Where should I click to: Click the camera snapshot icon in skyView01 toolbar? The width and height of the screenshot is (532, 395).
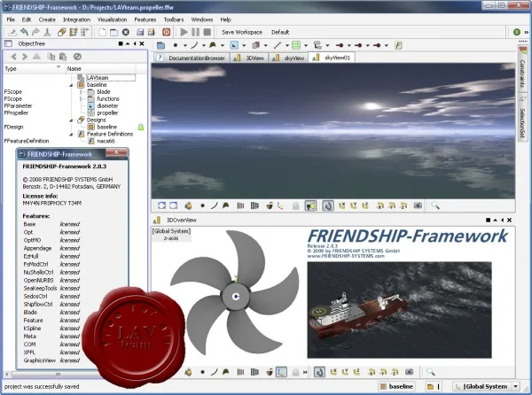tap(418, 205)
